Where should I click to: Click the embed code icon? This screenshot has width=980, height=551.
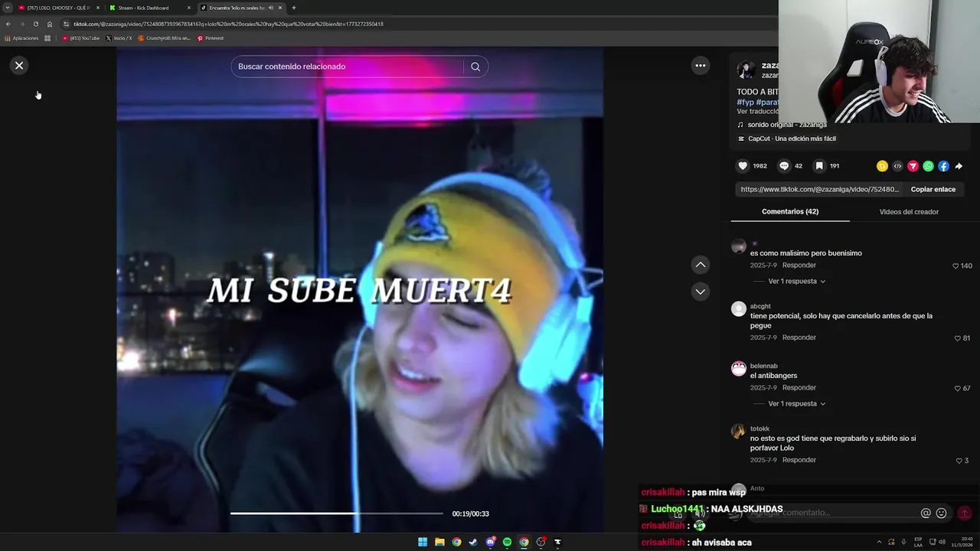tap(897, 166)
